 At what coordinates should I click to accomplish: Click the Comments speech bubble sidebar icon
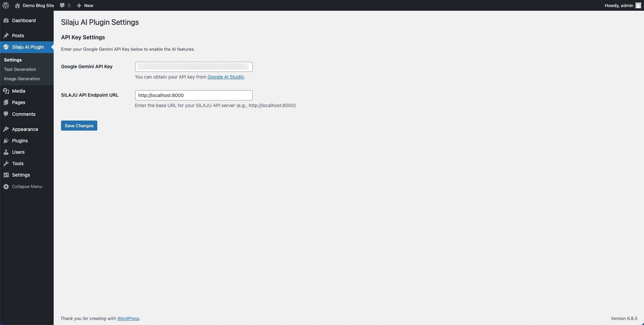[6, 114]
